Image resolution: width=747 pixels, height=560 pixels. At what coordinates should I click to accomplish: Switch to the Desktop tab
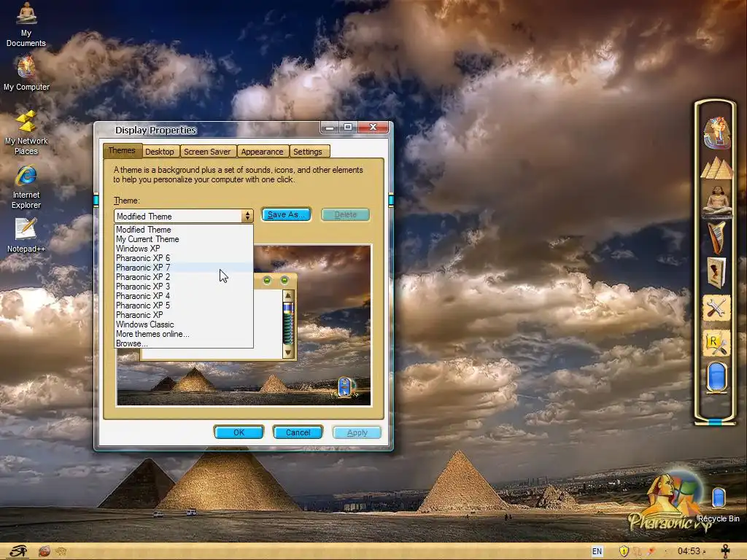tap(160, 152)
